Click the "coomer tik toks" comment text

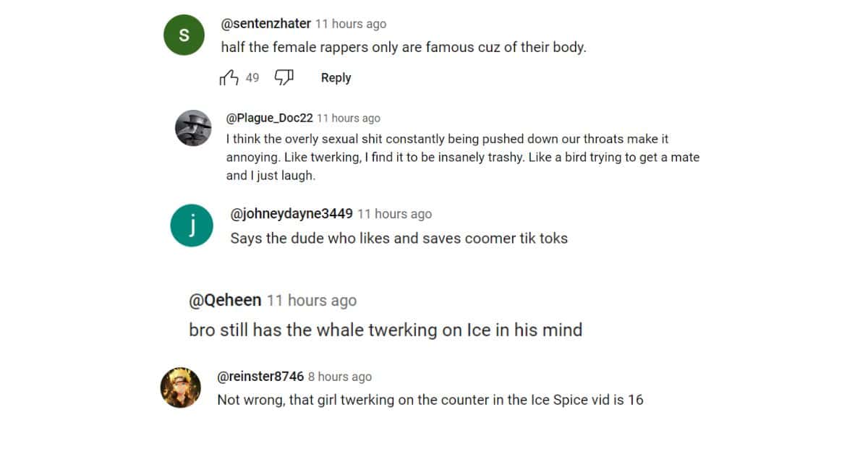pos(399,238)
